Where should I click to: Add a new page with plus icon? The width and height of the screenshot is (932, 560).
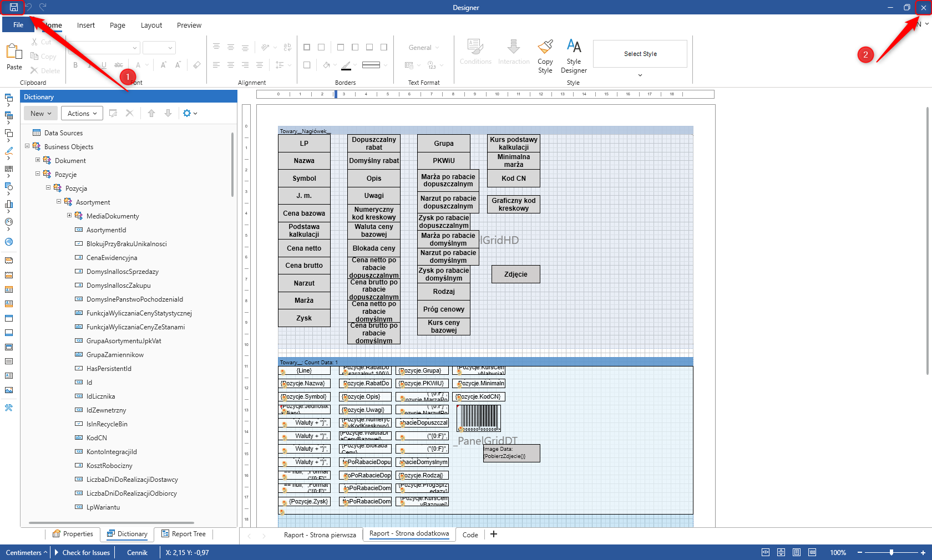(x=494, y=534)
